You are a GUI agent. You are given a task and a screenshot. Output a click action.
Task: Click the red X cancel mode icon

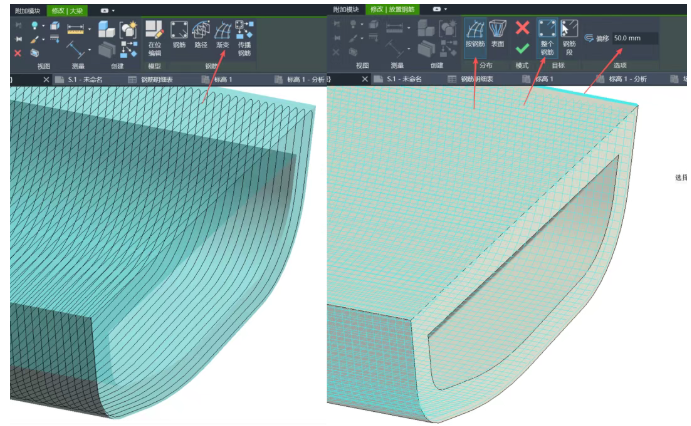point(523,28)
